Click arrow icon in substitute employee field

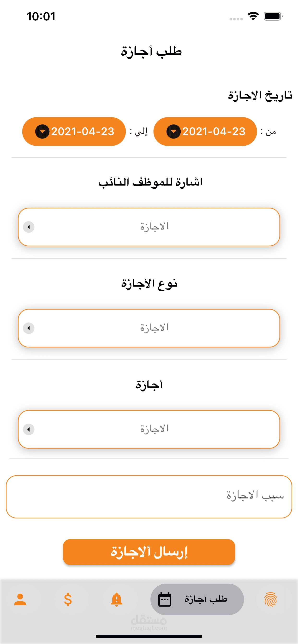point(29,227)
